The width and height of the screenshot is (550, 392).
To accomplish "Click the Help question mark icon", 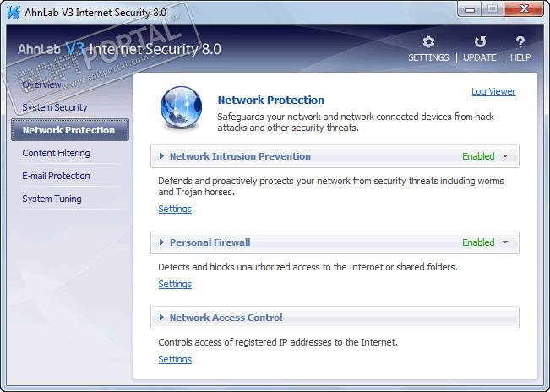I will pos(520,41).
